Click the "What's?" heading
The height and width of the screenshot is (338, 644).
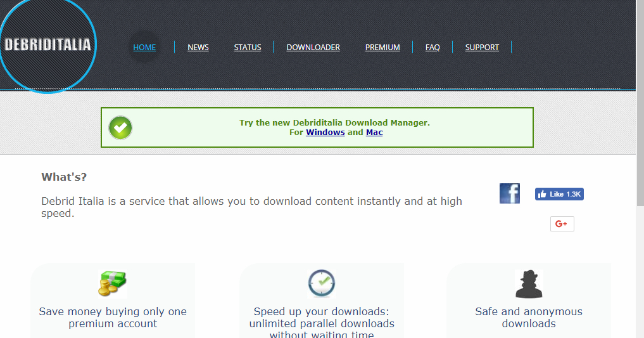point(64,177)
